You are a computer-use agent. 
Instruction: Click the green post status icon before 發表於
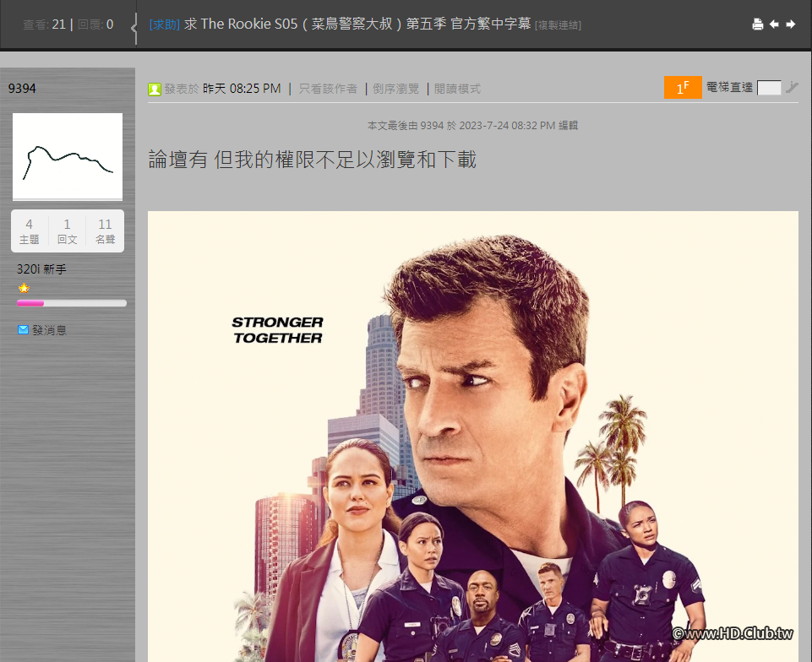click(154, 88)
